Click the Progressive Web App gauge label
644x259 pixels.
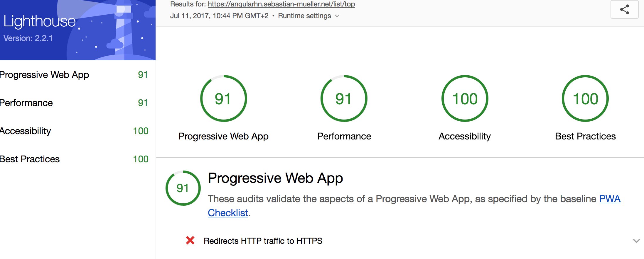tap(223, 136)
